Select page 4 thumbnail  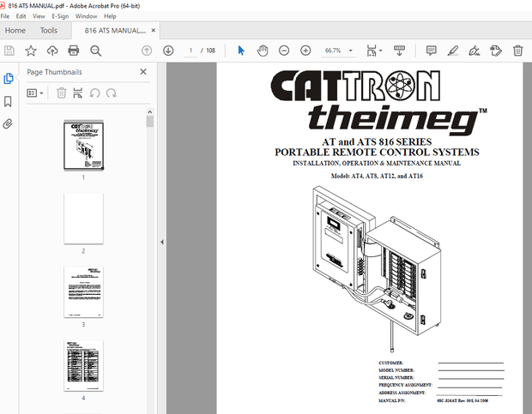click(x=83, y=365)
